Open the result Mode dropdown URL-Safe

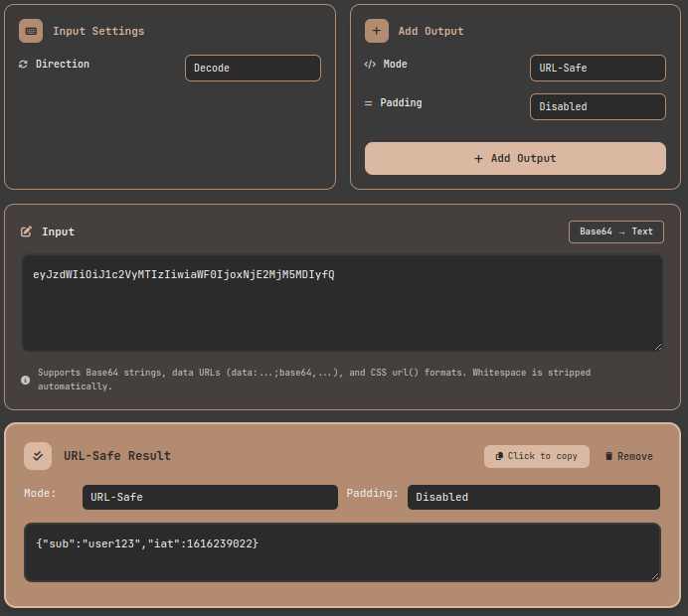tap(210, 497)
